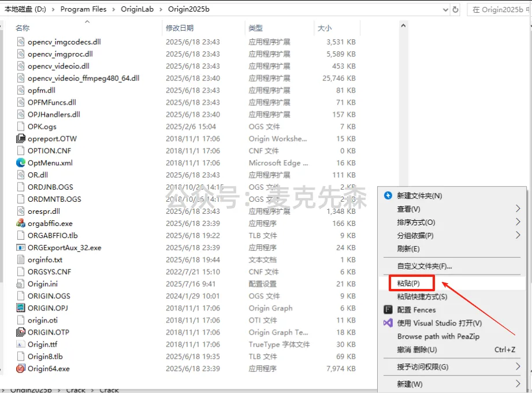Click the OPJHandlers.dll file icon
The height and width of the screenshot is (393, 532).
tap(21, 114)
